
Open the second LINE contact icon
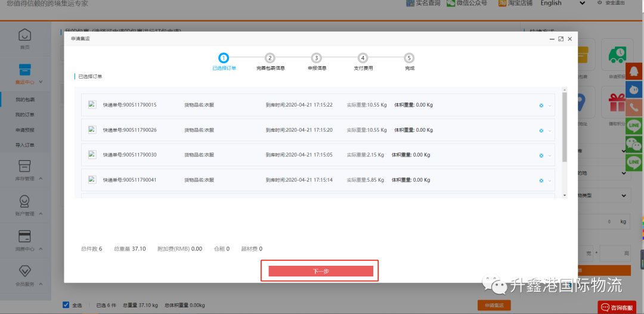(634, 163)
